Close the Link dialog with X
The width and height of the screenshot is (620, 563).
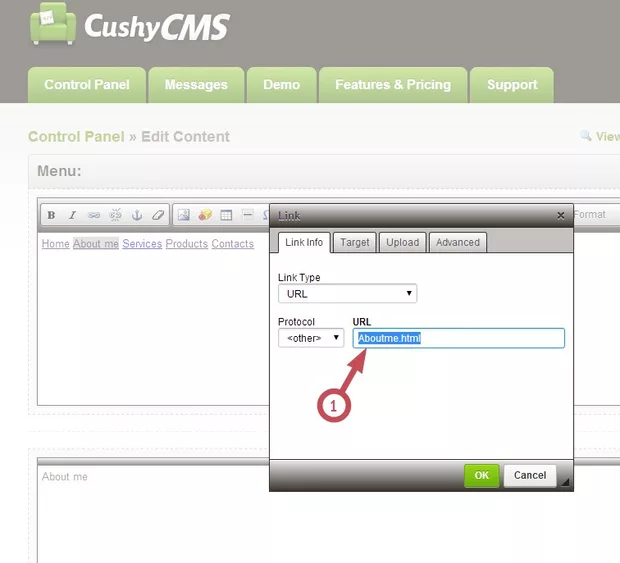[x=560, y=215]
